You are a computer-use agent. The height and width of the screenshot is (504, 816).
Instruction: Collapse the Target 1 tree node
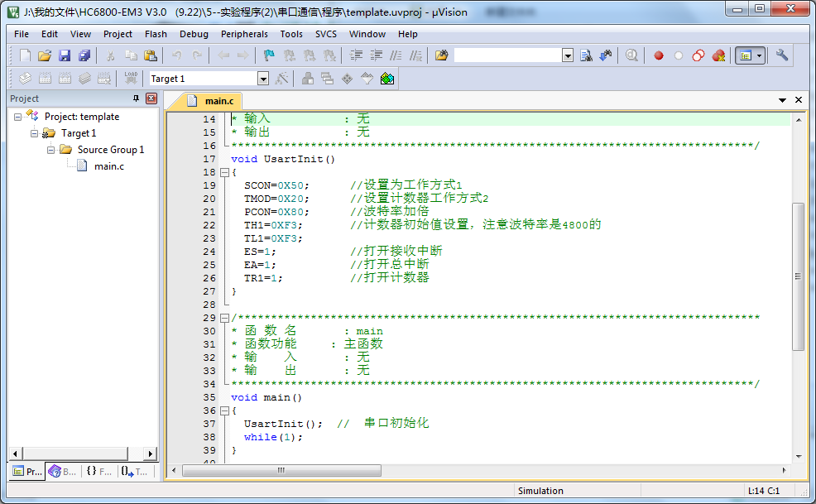35,133
